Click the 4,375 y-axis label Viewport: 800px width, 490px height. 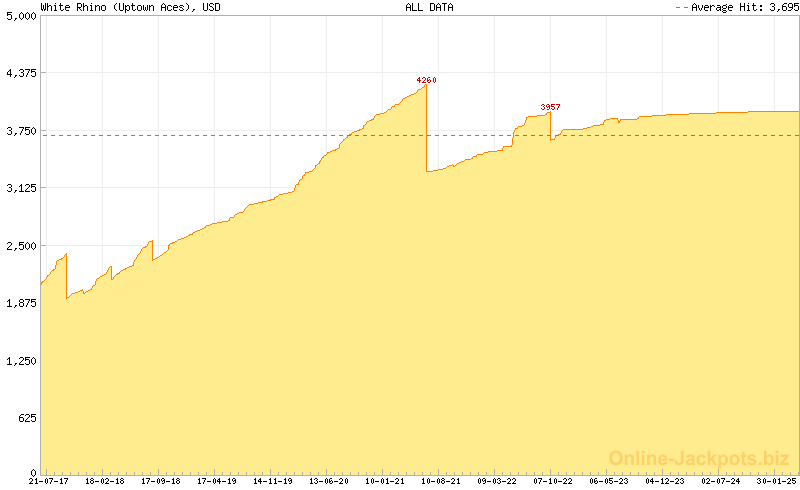(21, 73)
